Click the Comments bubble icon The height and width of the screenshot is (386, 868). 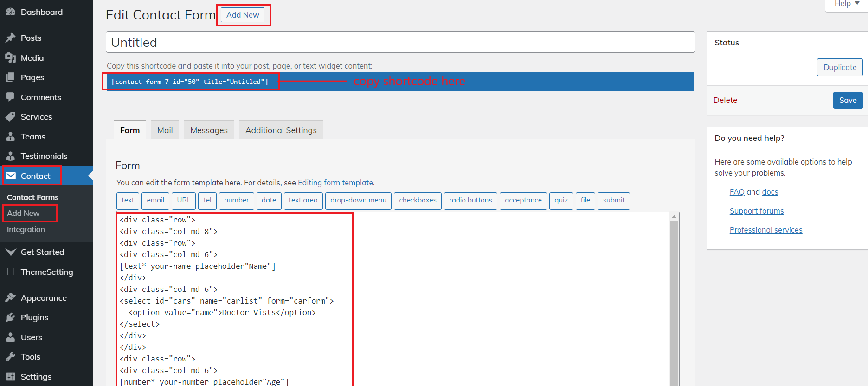[10, 97]
